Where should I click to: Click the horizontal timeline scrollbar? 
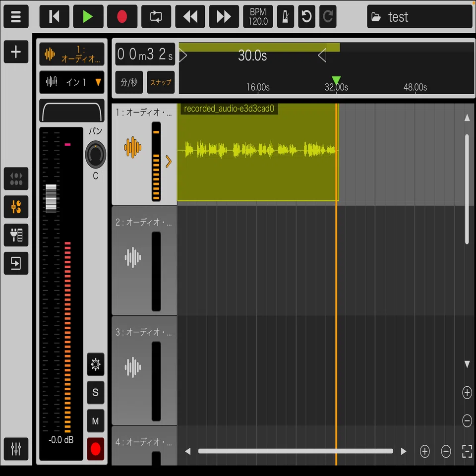pyautogui.click(x=296, y=451)
